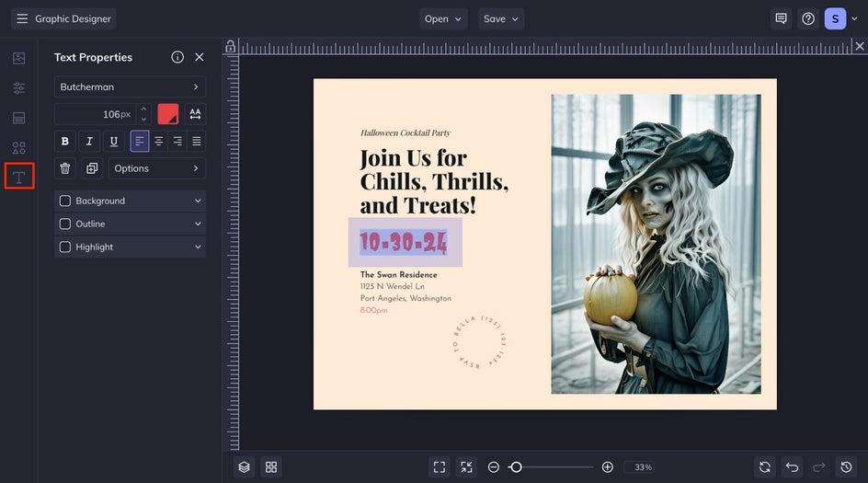Image resolution: width=868 pixels, height=483 pixels.
Task: Expand the account menu chevron
Action: pyautogui.click(x=854, y=18)
